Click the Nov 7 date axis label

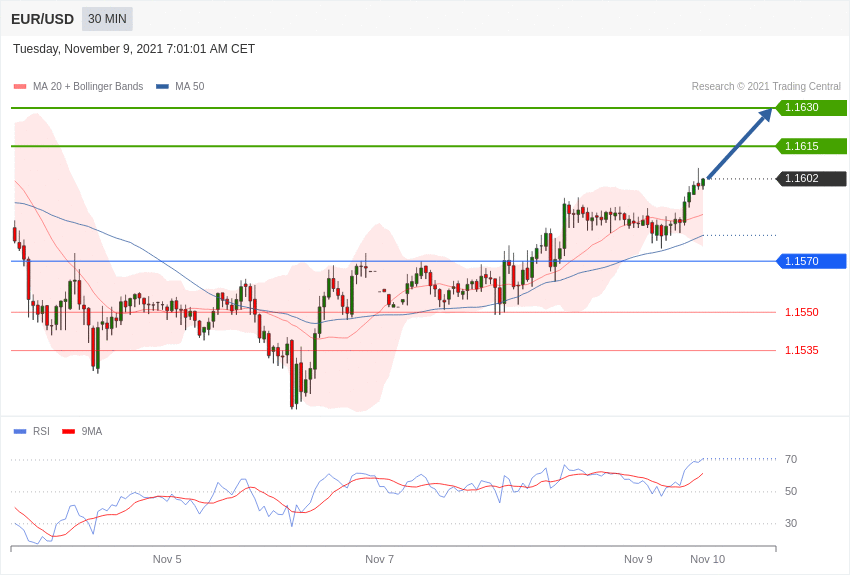point(379,559)
